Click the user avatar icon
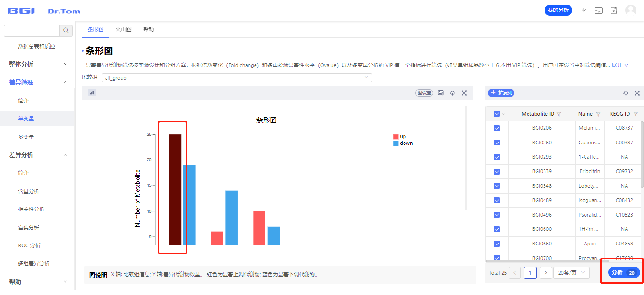This screenshot has width=644, height=295. [x=631, y=10]
